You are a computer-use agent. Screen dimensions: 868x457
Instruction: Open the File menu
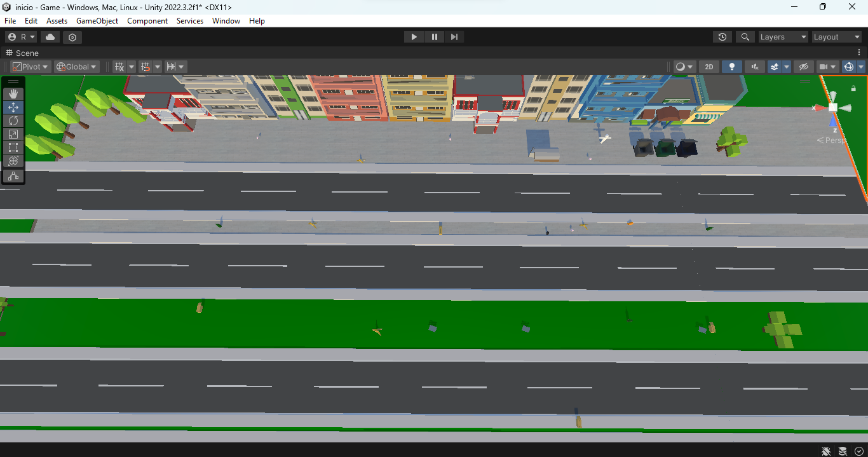pos(10,21)
